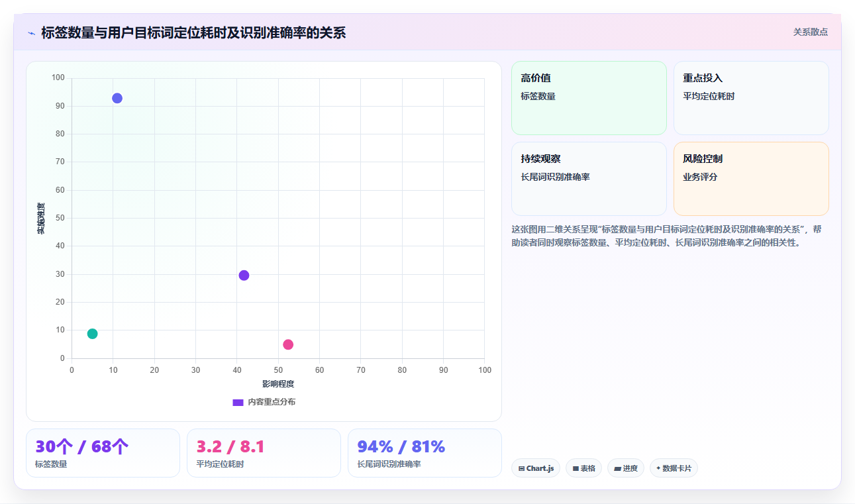Open the 重点投入 quadrant card

751,98
